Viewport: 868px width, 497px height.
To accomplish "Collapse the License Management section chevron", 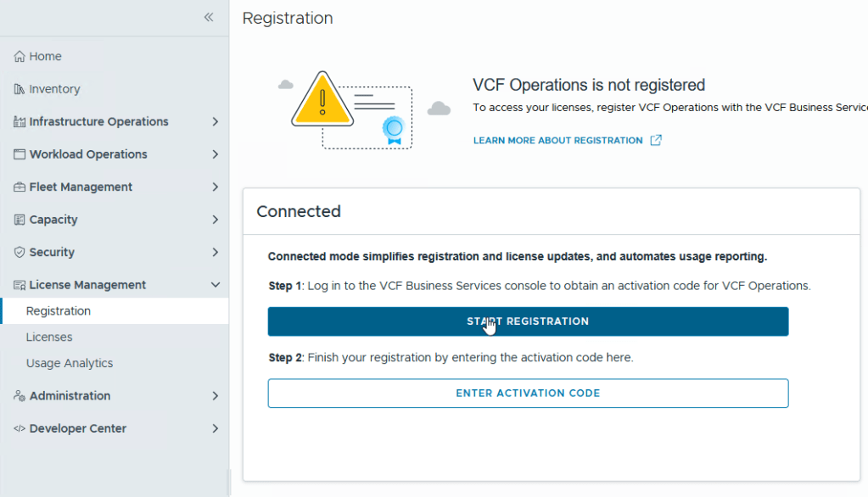I will click(x=215, y=285).
